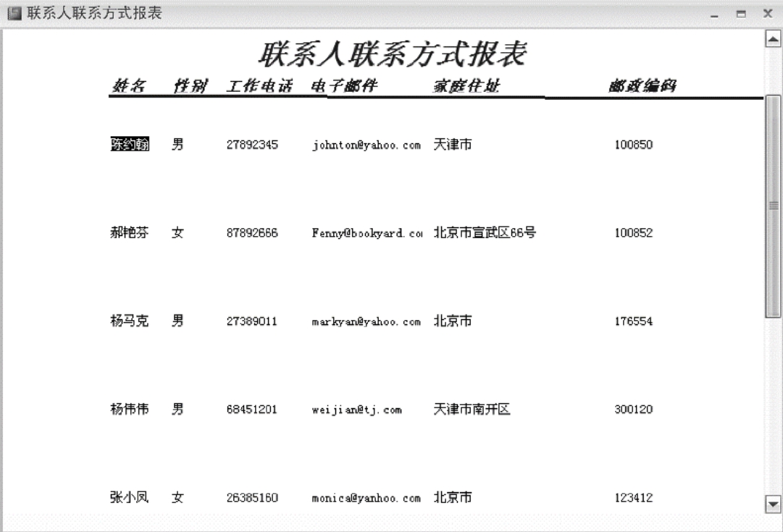Screen dimensions: 783x532
Task: Click the vertical scrollbar thumb
Action: [x=773, y=206]
